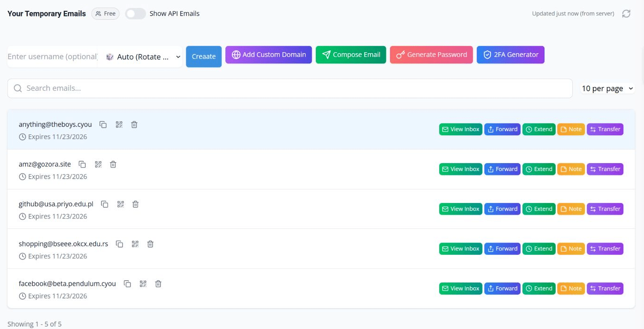Show QR code for facebook@beta.pendulum.cyou
Viewport: 644px width, 329px height.
pyautogui.click(x=143, y=284)
